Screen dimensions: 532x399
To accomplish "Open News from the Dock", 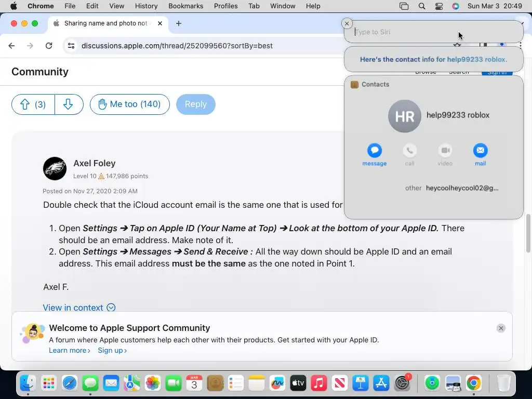I will click(x=340, y=383).
